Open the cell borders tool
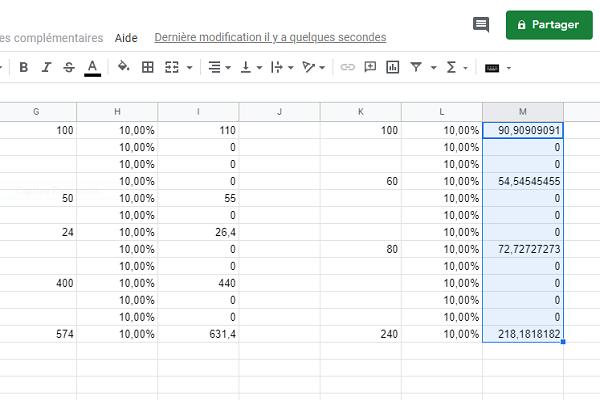This screenshot has height=400, width=600. coord(148,68)
